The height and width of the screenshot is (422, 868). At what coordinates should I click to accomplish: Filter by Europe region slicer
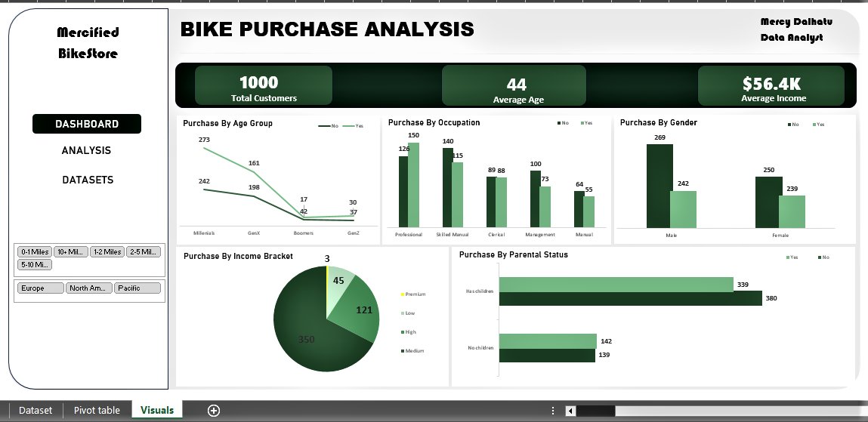point(40,288)
